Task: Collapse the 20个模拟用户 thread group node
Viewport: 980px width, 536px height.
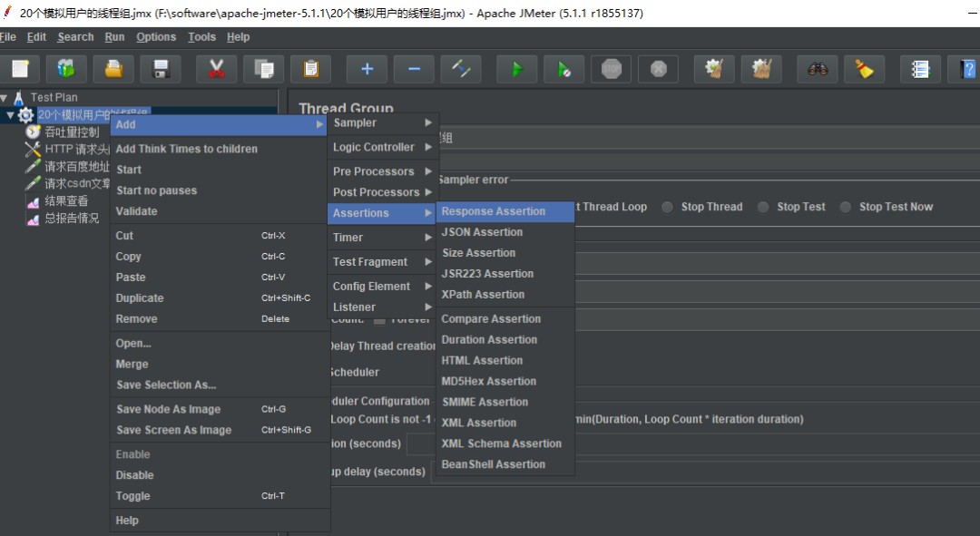Action: click(x=10, y=115)
